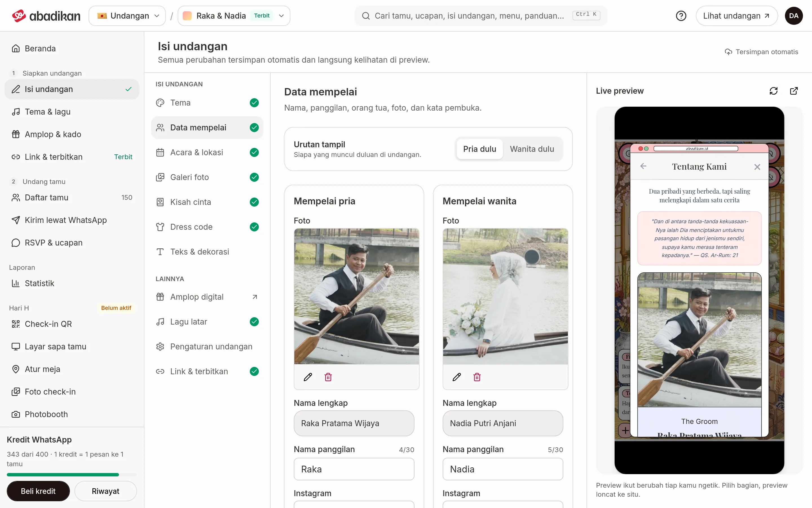Open Statistik report in sidebar

pyautogui.click(x=72, y=283)
